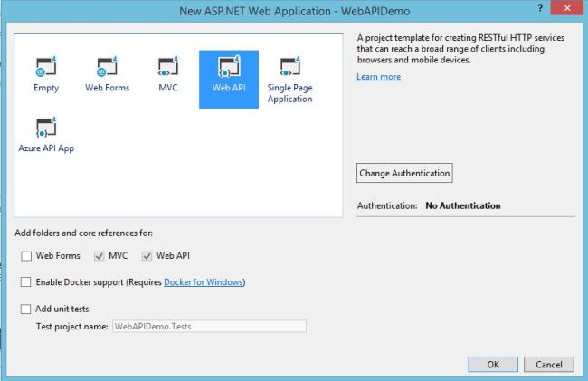Viewport: 588px width, 381px height.
Task: Close the New ASP.NET Web Application dialog
Action: 566,8
